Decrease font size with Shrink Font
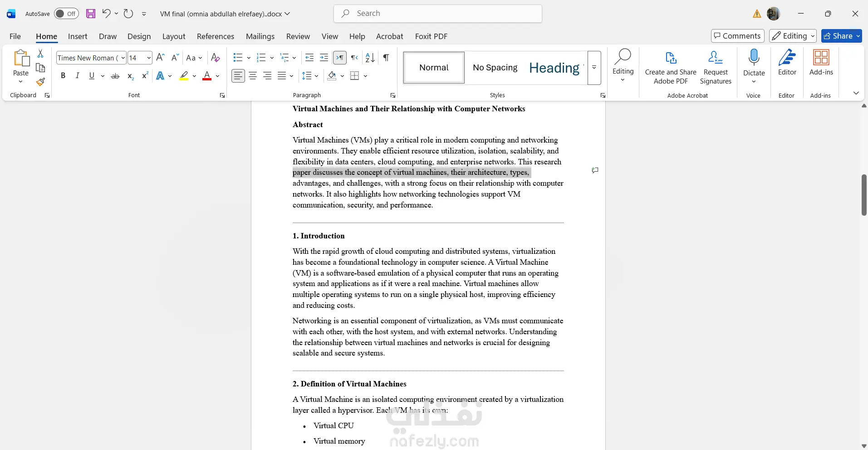The width and height of the screenshot is (868, 450). [175, 58]
